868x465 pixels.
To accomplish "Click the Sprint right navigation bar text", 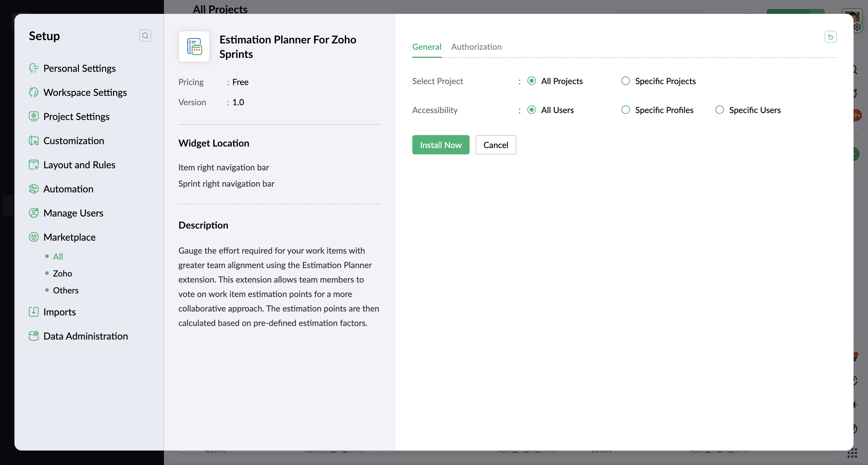I will [x=226, y=183].
